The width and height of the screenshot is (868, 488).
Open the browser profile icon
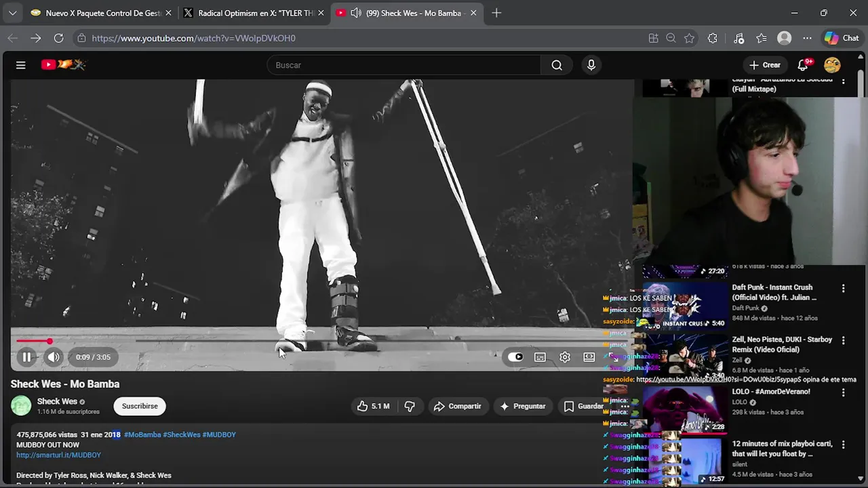[785, 38]
